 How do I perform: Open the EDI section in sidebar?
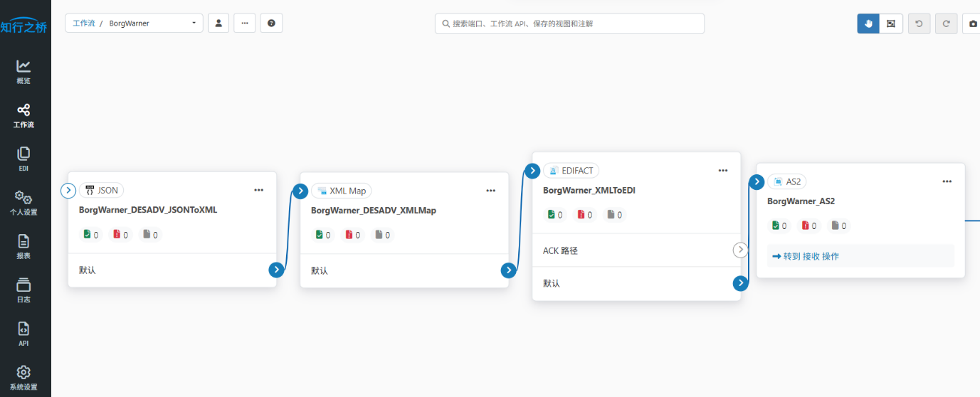pyautogui.click(x=24, y=159)
